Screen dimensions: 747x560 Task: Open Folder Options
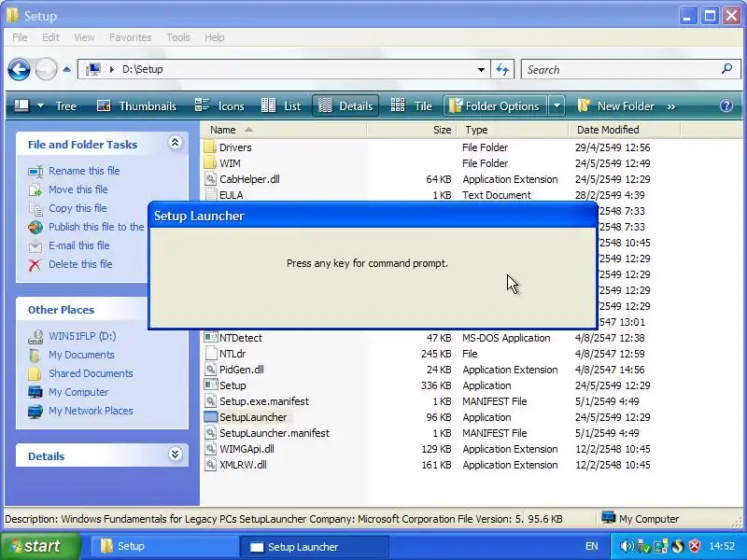(496, 105)
